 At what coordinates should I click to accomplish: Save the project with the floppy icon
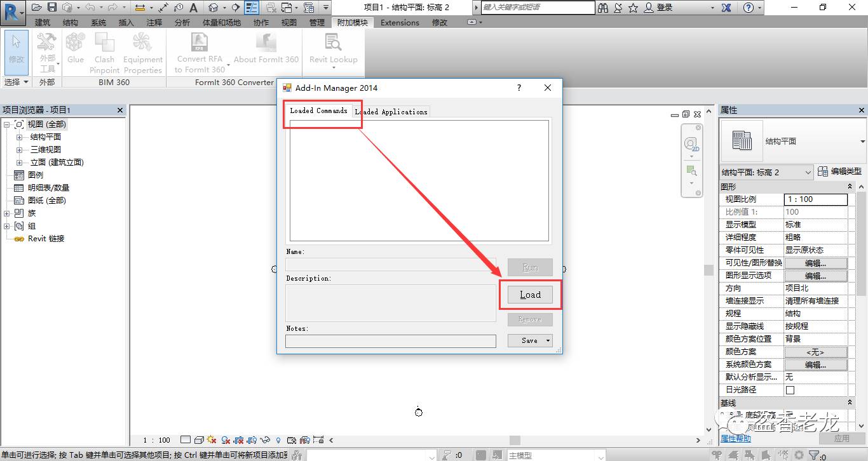pyautogui.click(x=51, y=8)
